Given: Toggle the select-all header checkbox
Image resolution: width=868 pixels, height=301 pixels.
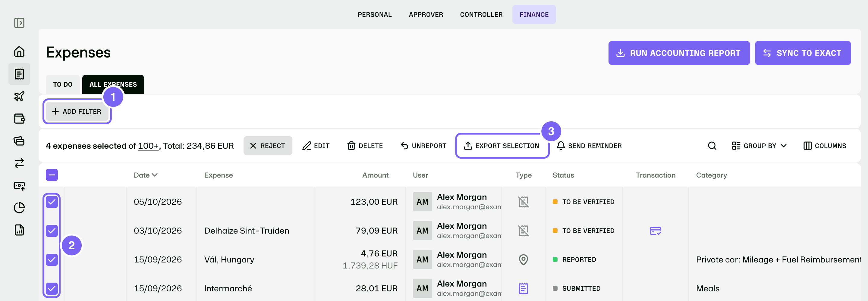Looking at the screenshot, I should [52, 175].
